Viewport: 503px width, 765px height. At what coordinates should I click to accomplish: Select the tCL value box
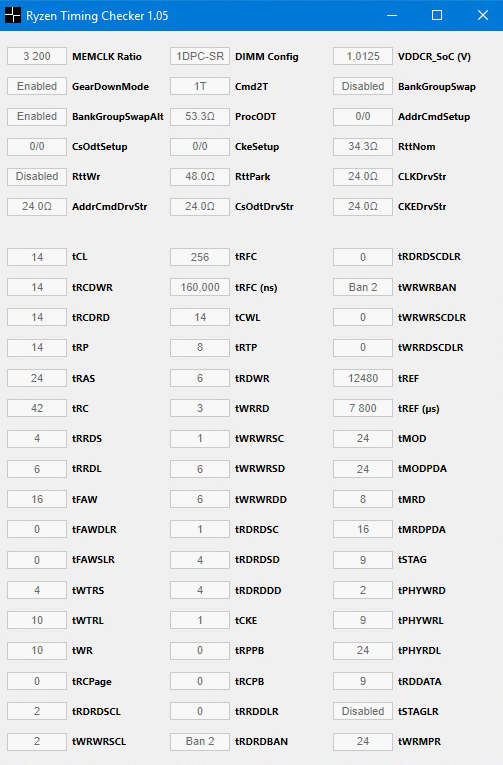[37, 257]
